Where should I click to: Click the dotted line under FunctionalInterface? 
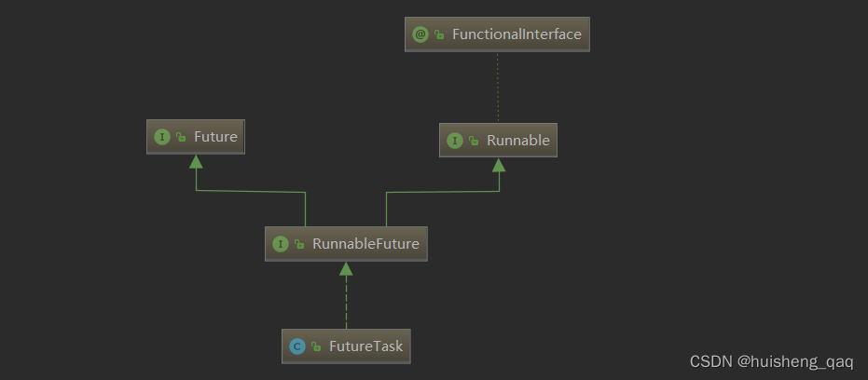pos(498,87)
